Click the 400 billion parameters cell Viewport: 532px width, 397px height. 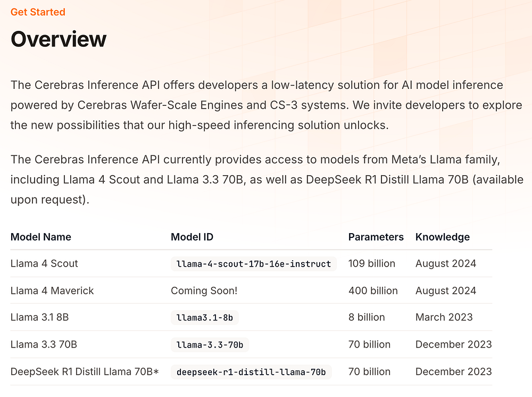pos(373,291)
